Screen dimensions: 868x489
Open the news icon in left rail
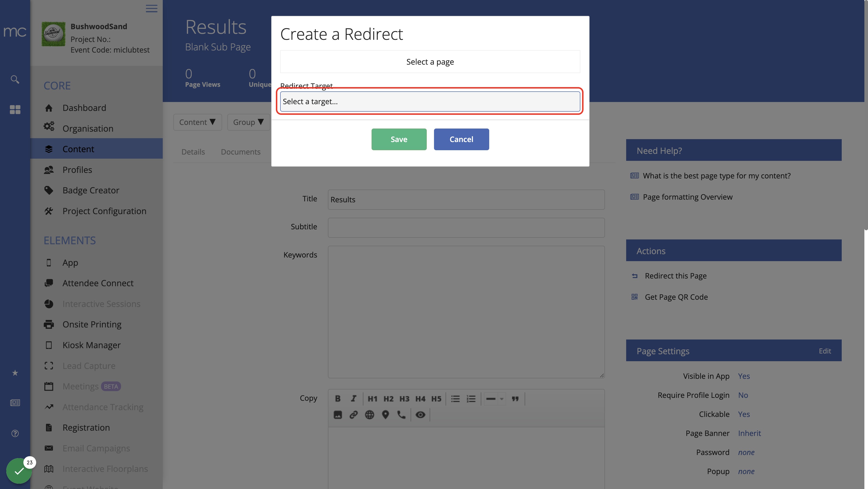coord(15,403)
